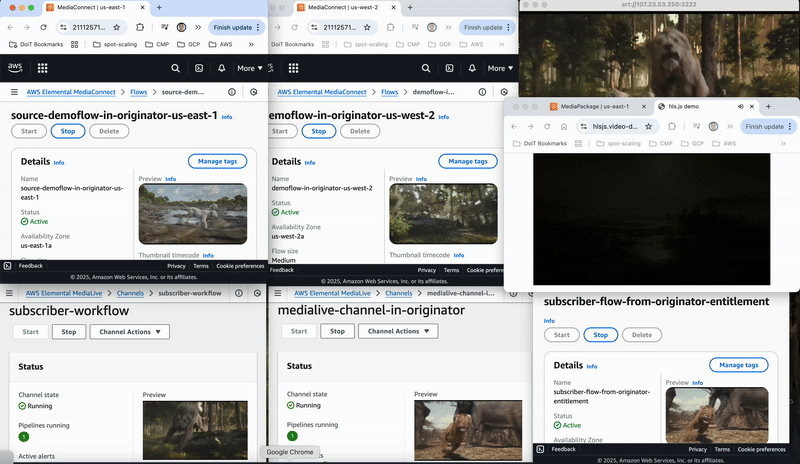This screenshot has height=464, width=800.
Task: Open Flows breadcrumb link in us-east-1 window
Action: click(x=138, y=92)
